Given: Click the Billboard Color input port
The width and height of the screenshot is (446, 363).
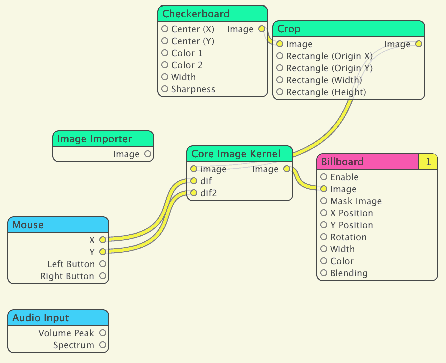Looking at the screenshot, I should point(324,261).
